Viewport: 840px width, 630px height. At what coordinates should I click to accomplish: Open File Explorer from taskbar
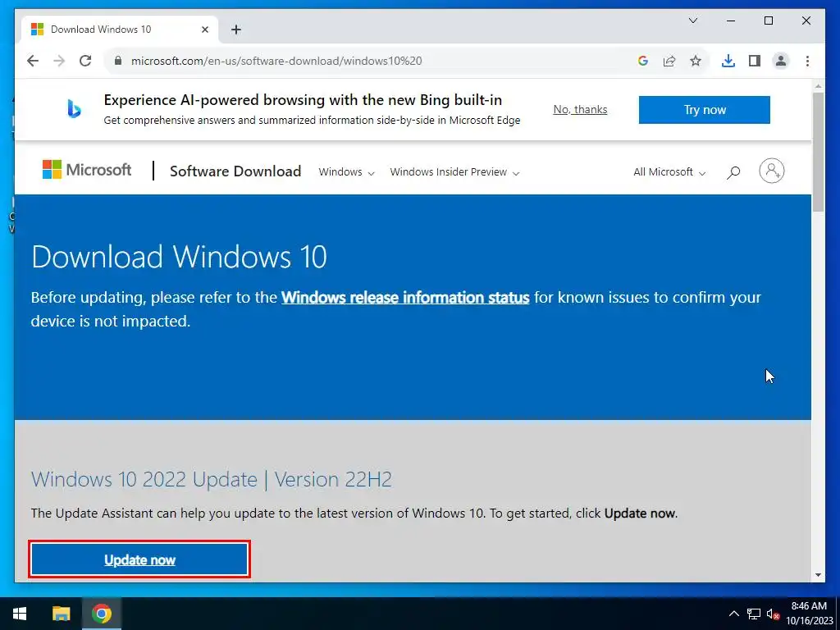[x=61, y=614]
